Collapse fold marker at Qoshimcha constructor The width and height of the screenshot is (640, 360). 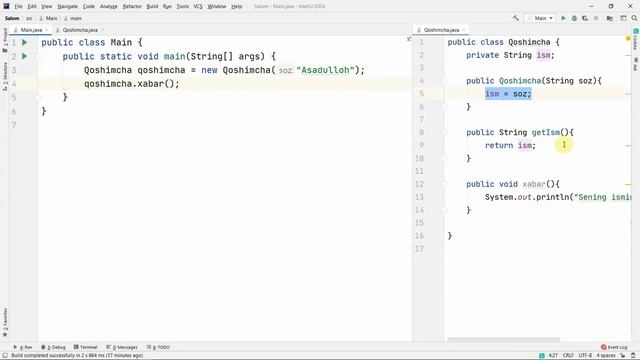(x=444, y=81)
